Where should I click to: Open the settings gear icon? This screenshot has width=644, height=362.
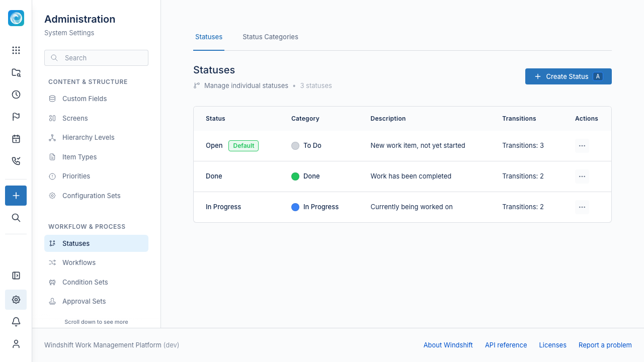click(16, 300)
